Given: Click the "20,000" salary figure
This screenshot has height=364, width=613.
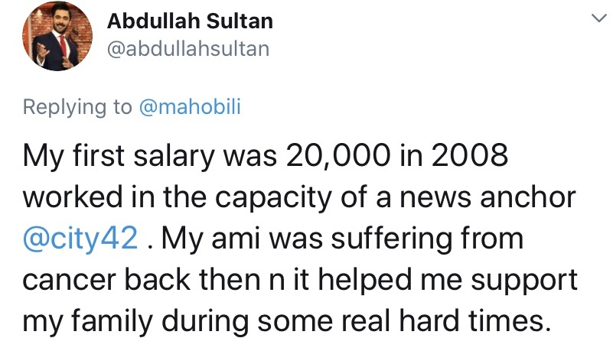Looking at the screenshot, I should tap(337, 155).
